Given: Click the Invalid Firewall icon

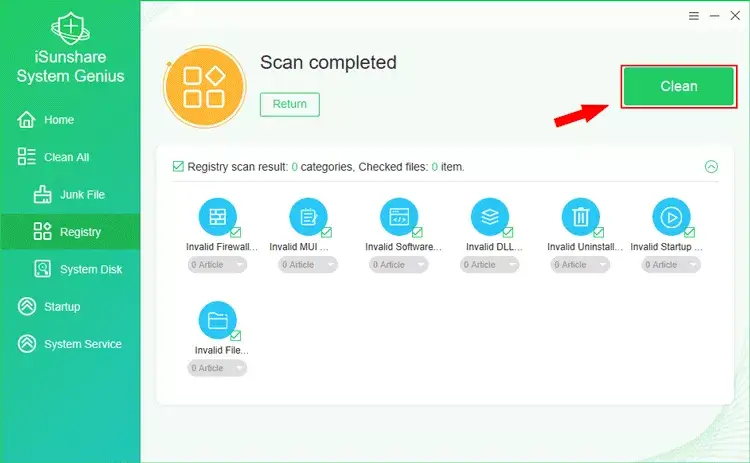Looking at the screenshot, I should (218, 217).
